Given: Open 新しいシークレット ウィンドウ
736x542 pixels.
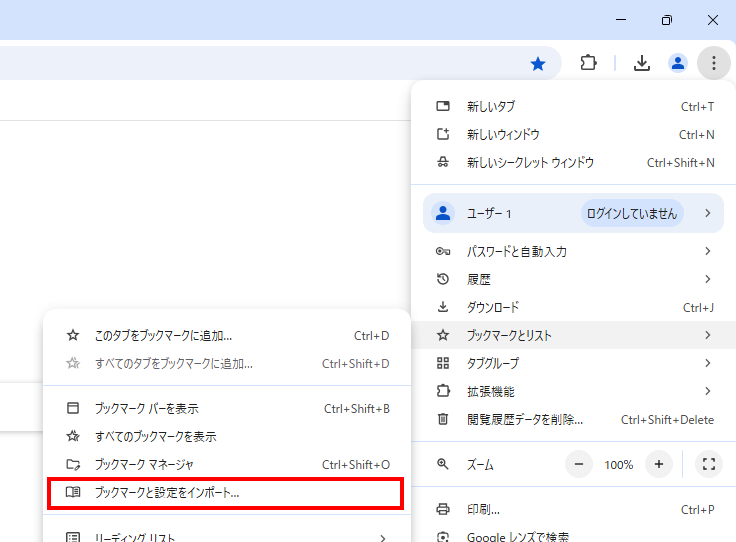Looking at the screenshot, I should (x=573, y=162).
